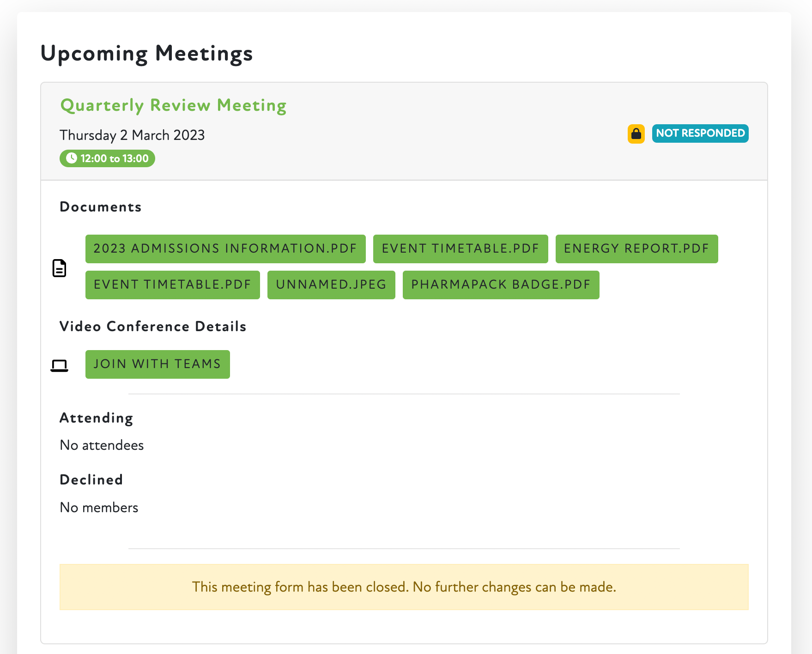
Task: Open 2023 Admissions Information.pdf
Action: (225, 249)
